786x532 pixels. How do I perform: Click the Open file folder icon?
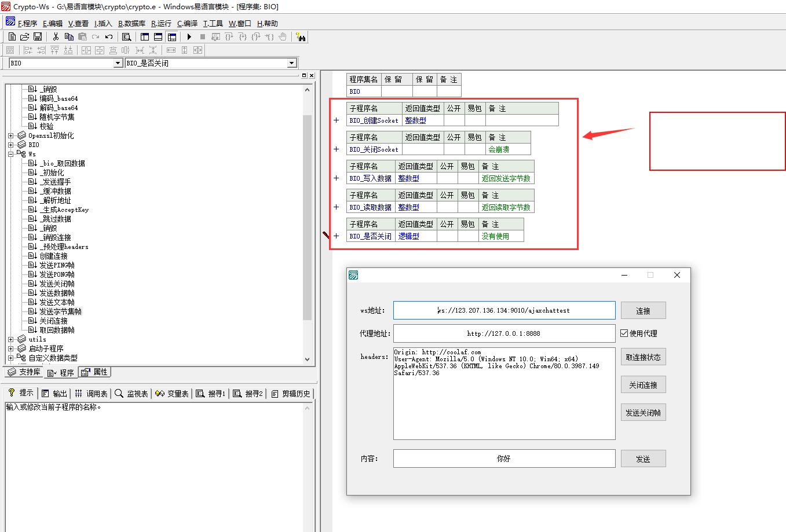(x=25, y=36)
